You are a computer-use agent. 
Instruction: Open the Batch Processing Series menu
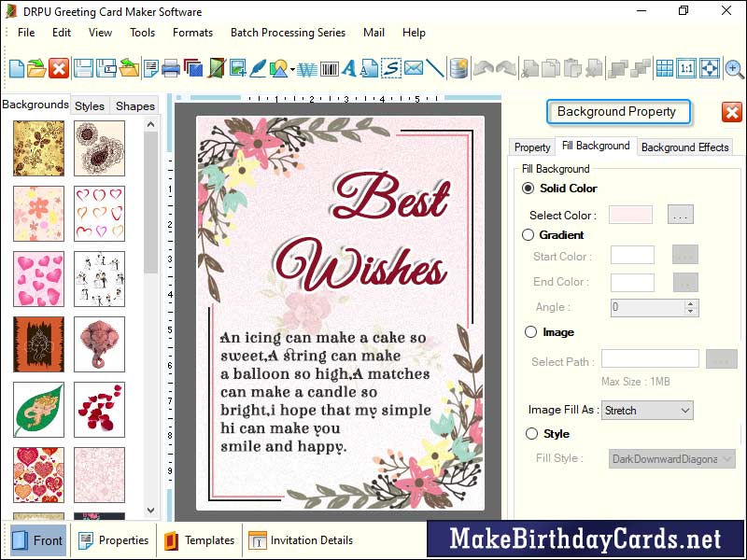(288, 33)
